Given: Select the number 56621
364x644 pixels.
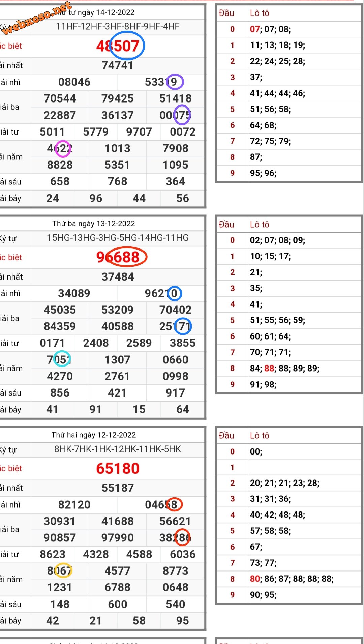Looking at the screenshot, I should 176,521.
